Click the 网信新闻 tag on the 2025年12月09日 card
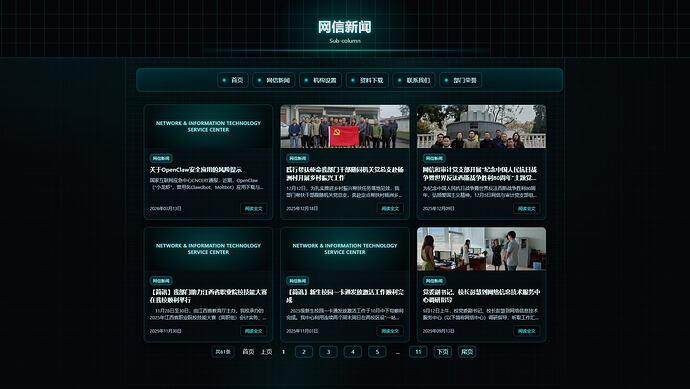690x389 pixels. click(x=434, y=158)
